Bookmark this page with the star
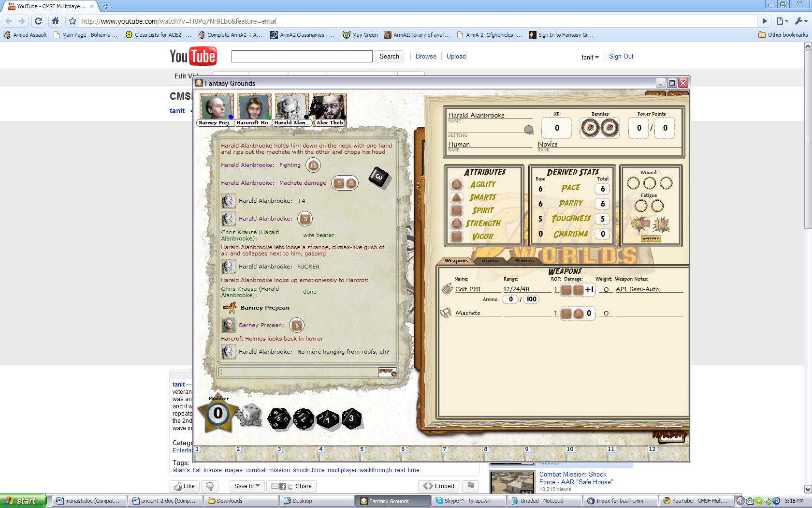This screenshot has width=812, height=508. click(72, 21)
